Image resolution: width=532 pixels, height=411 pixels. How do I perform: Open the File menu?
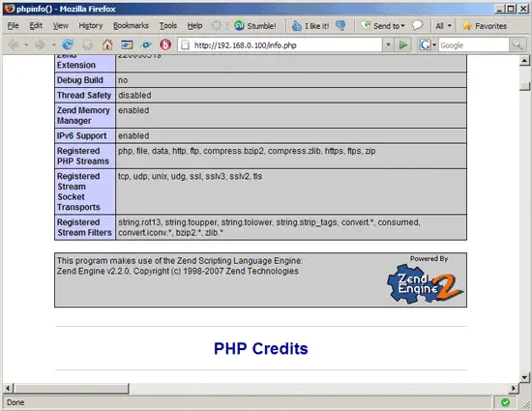pyautogui.click(x=13, y=26)
